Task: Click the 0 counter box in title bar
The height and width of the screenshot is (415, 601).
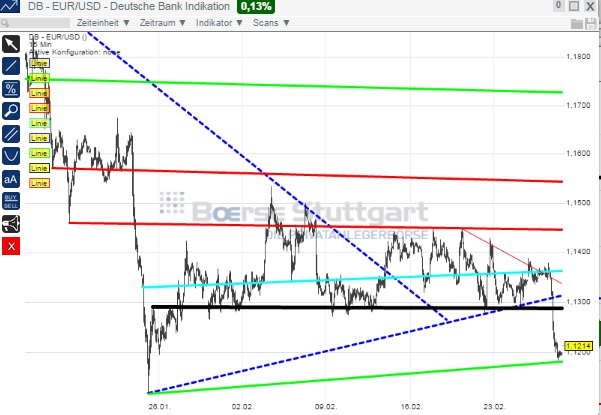Action: (x=558, y=5)
